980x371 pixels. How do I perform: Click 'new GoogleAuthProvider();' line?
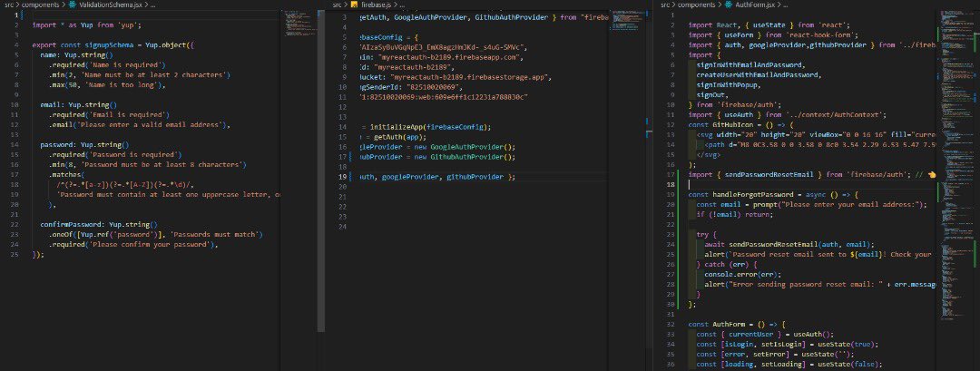pyautogui.click(x=437, y=147)
